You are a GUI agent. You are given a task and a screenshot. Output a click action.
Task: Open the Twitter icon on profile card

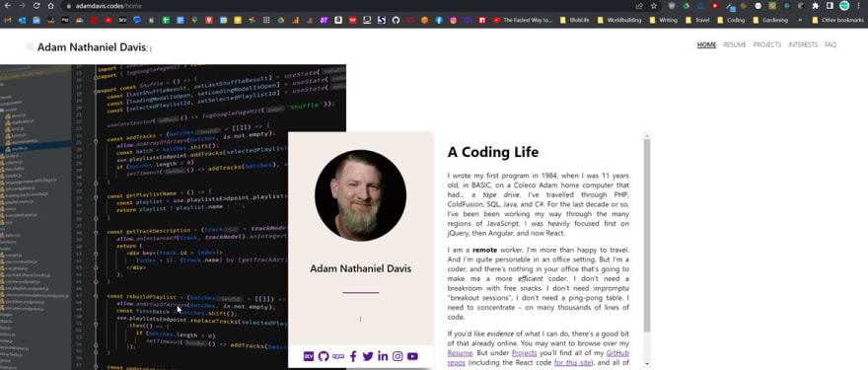(x=368, y=356)
